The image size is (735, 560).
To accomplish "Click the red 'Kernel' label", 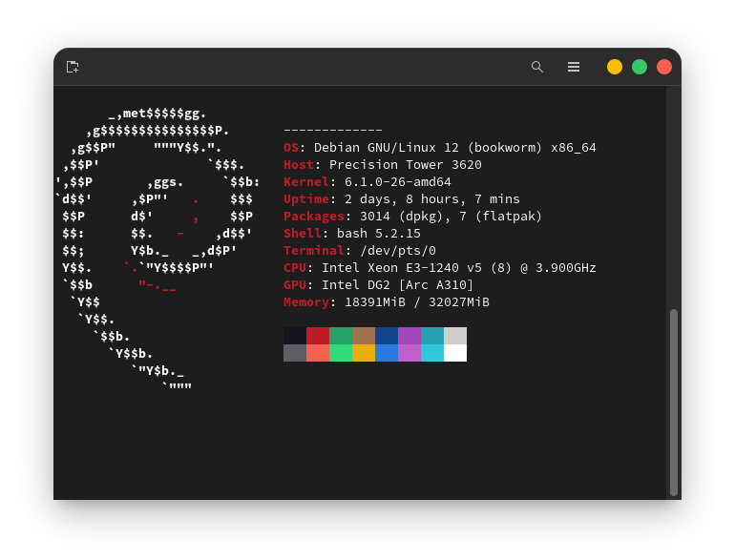I will click(x=306, y=182).
